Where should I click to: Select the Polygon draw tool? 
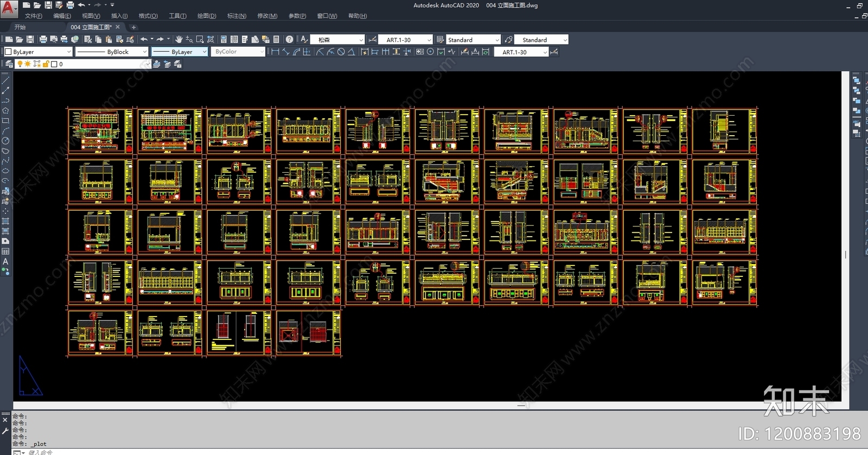point(5,111)
